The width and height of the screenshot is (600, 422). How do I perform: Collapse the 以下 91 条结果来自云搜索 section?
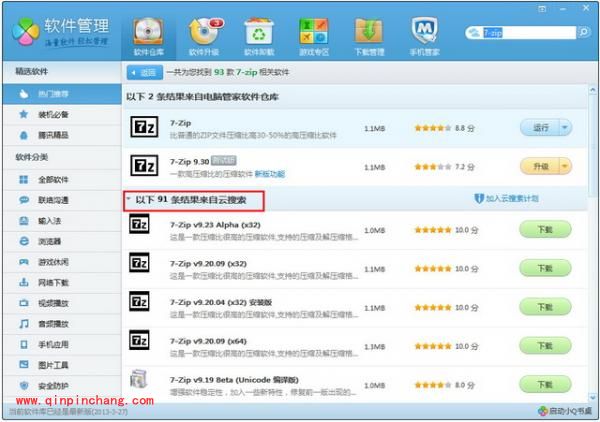click(x=129, y=199)
